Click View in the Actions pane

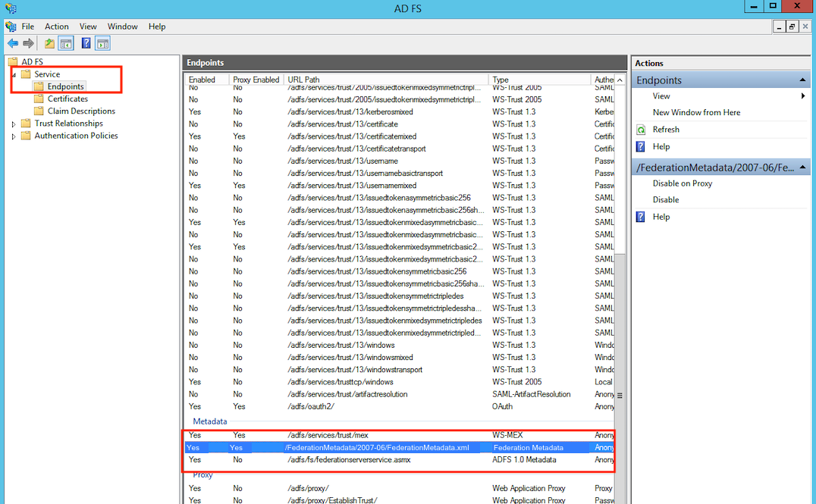(x=661, y=95)
